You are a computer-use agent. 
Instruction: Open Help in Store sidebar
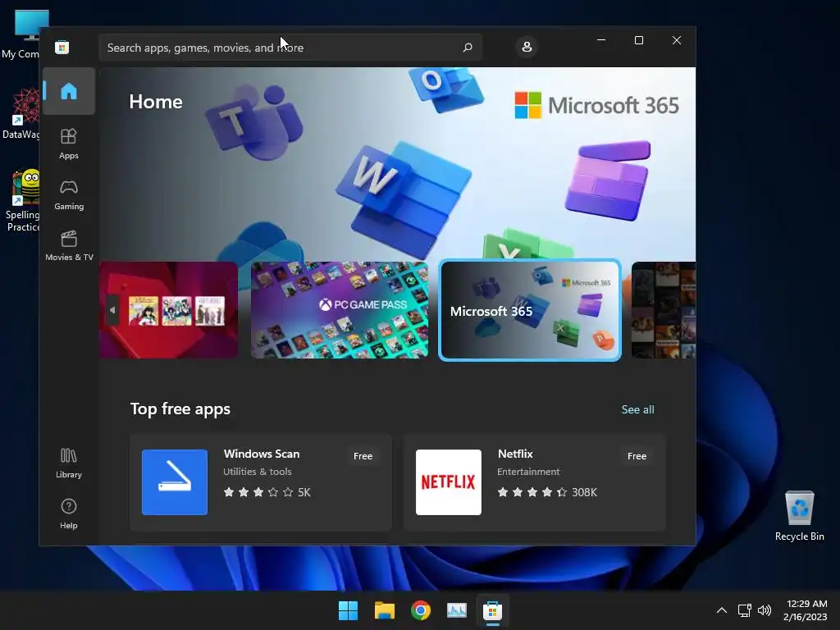69,514
